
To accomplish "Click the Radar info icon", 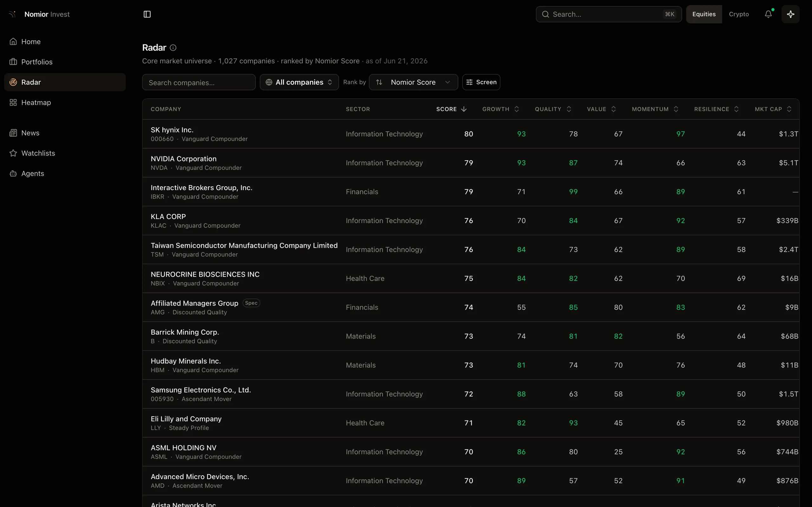I will [x=173, y=48].
